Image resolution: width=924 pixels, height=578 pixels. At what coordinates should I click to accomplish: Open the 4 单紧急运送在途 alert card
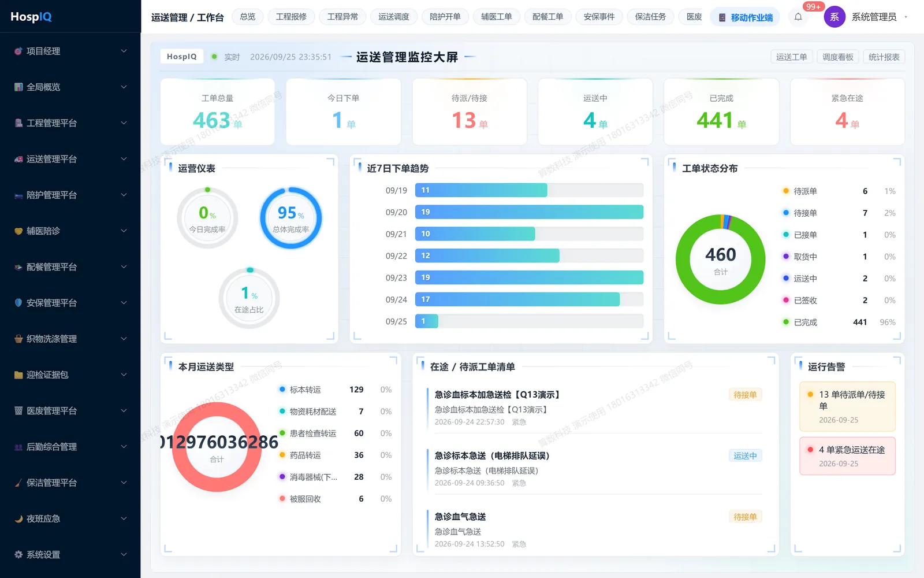pos(847,456)
